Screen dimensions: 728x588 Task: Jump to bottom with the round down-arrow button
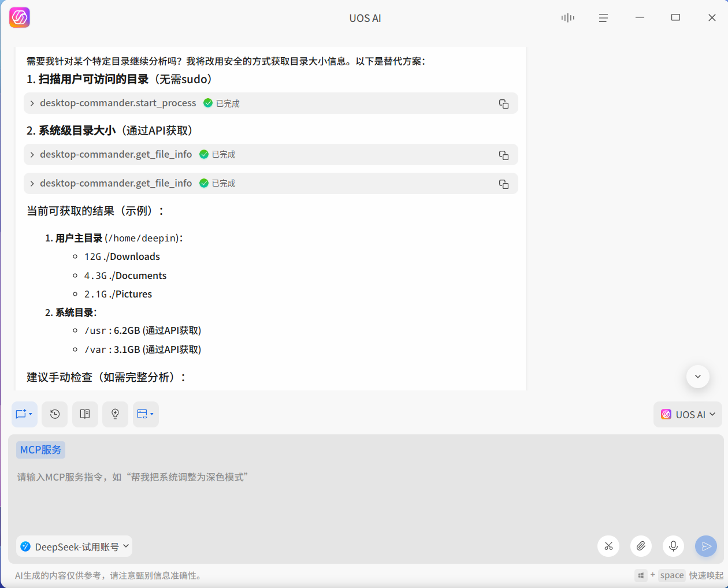[698, 377]
